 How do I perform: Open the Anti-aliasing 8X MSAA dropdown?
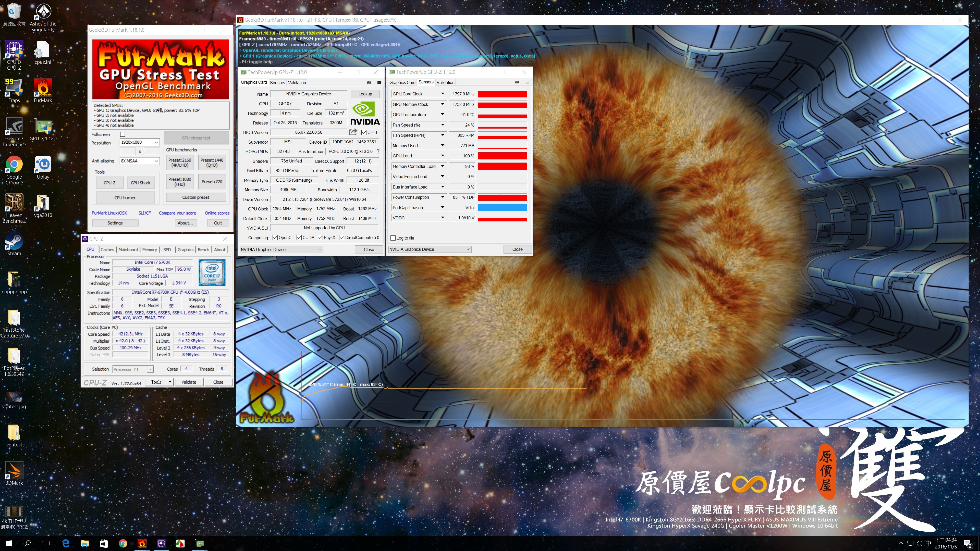140,161
